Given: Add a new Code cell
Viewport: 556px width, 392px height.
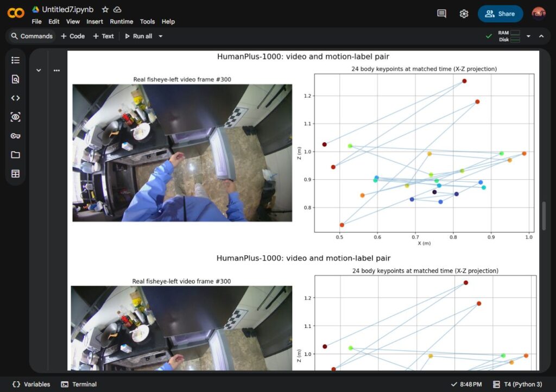Looking at the screenshot, I should (73, 36).
